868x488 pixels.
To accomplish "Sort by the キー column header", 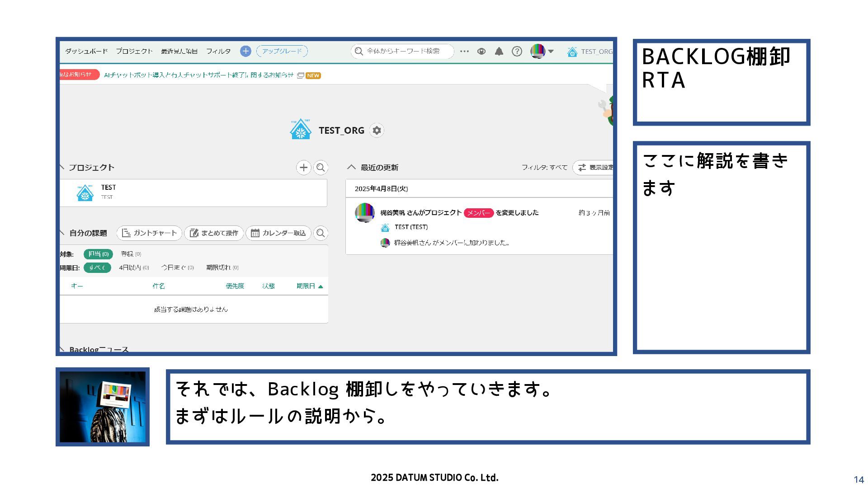I will click(x=77, y=286).
